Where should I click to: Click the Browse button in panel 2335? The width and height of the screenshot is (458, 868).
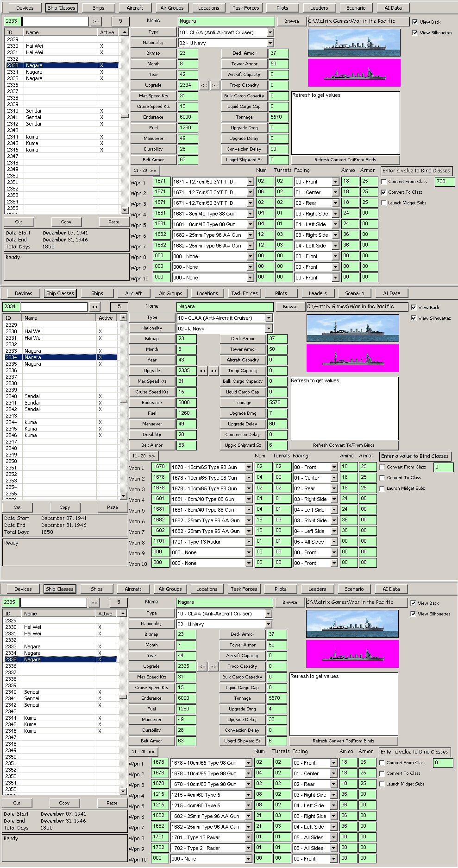point(290,602)
